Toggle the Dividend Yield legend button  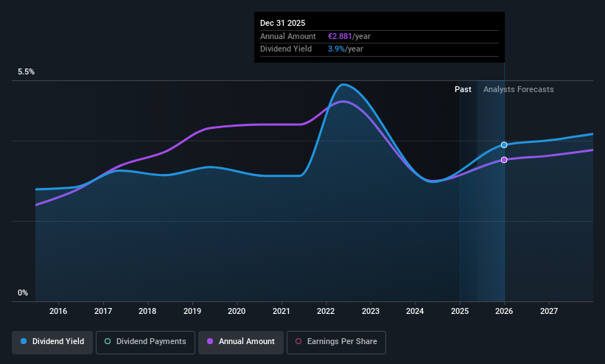point(52,342)
